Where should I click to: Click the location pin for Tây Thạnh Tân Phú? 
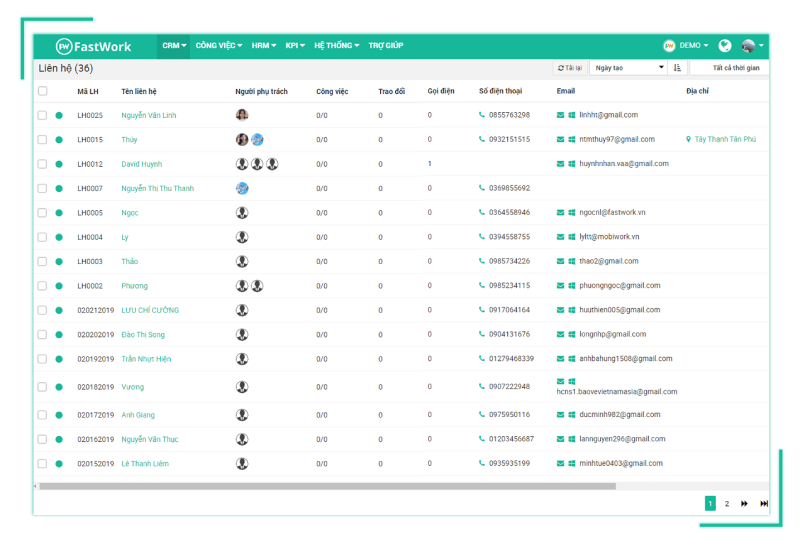tap(688, 139)
